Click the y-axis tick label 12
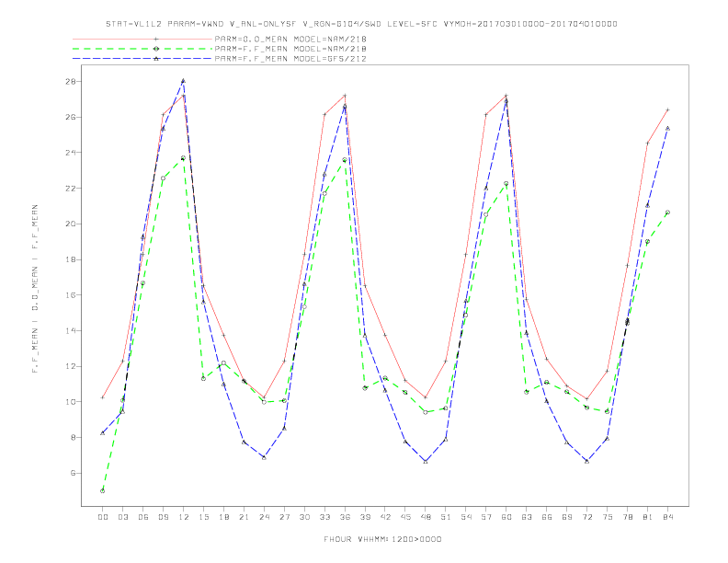Screen dimensions: 728x563 pyautogui.click(x=71, y=366)
